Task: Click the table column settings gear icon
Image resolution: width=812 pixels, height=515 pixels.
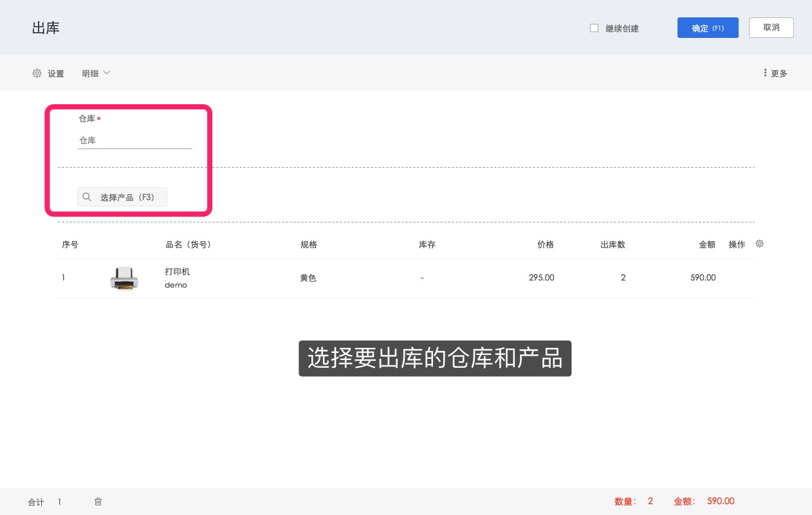Action: [759, 244]
